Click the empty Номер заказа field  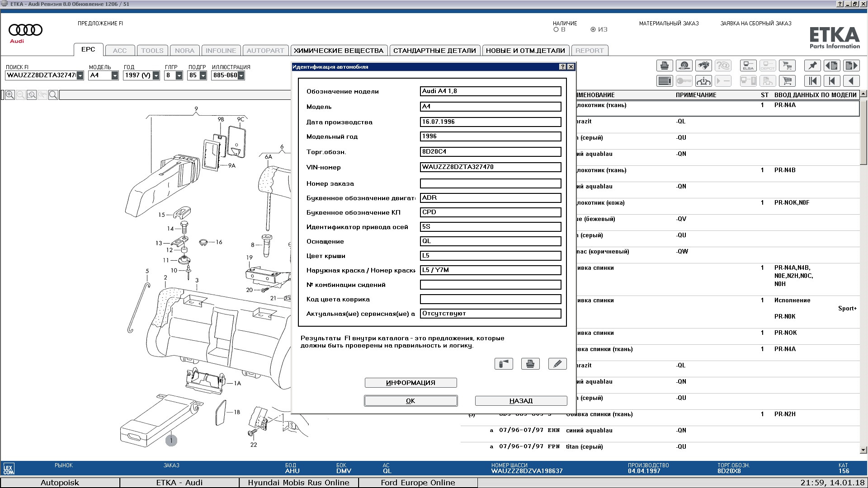pyautogui.click(x=491, y=183)
